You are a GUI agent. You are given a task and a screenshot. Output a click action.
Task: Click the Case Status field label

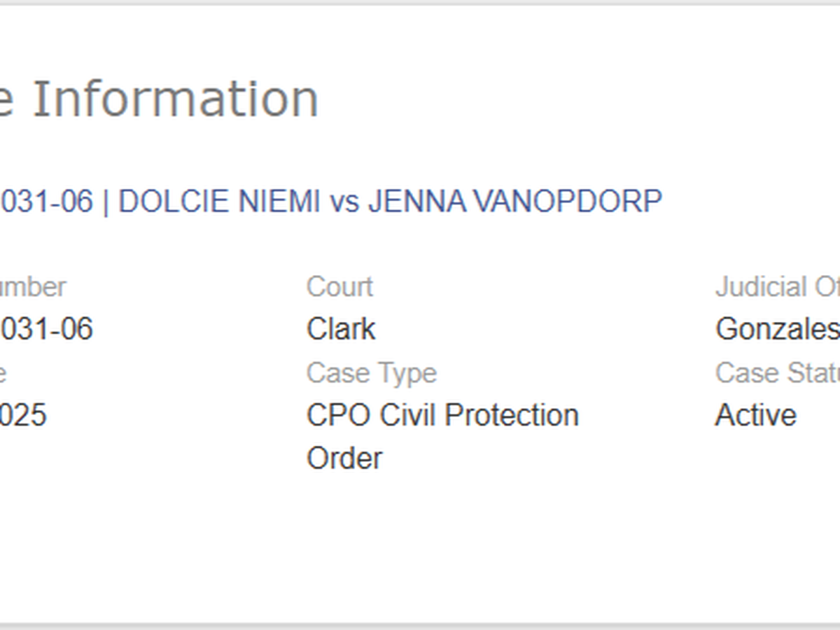pos(777,373)
